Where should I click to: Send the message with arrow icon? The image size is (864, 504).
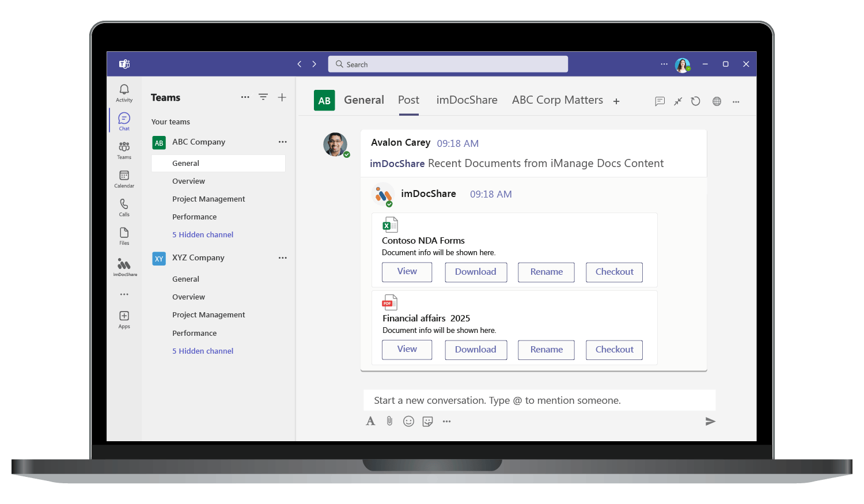(710, 422)
